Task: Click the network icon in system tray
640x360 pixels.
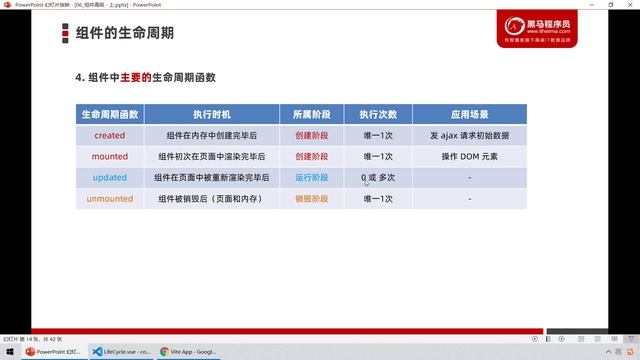Action: pyautogui.click(x=619, y=351)
